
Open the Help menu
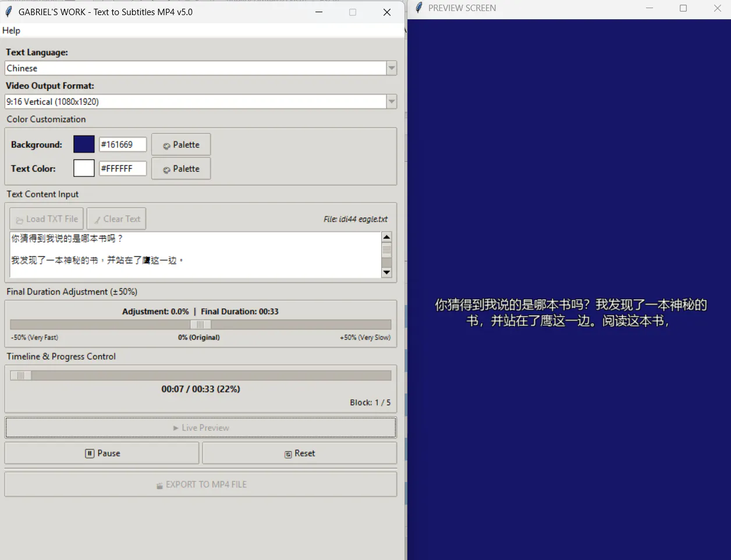click(11, 30)
